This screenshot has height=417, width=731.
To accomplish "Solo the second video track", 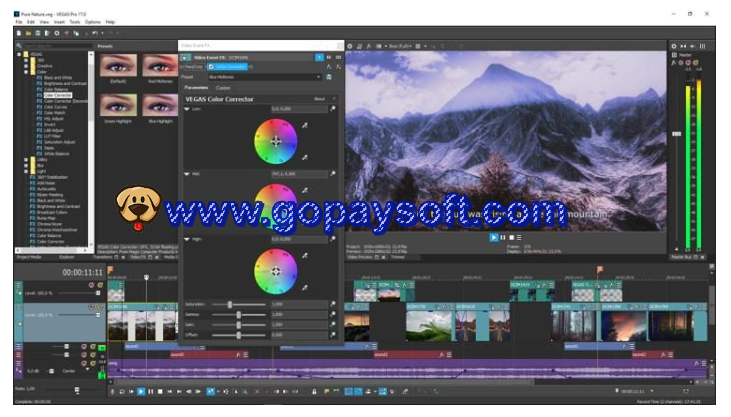I will [x=100, y=307].
